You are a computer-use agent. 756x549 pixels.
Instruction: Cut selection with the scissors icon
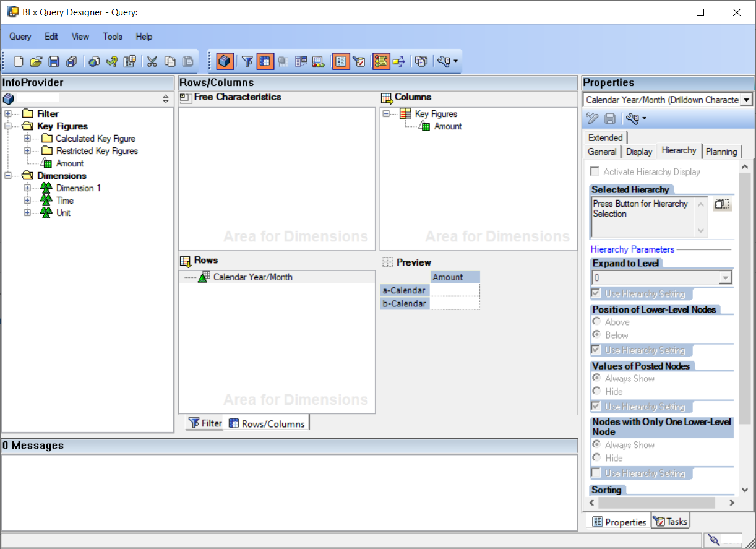152,61
